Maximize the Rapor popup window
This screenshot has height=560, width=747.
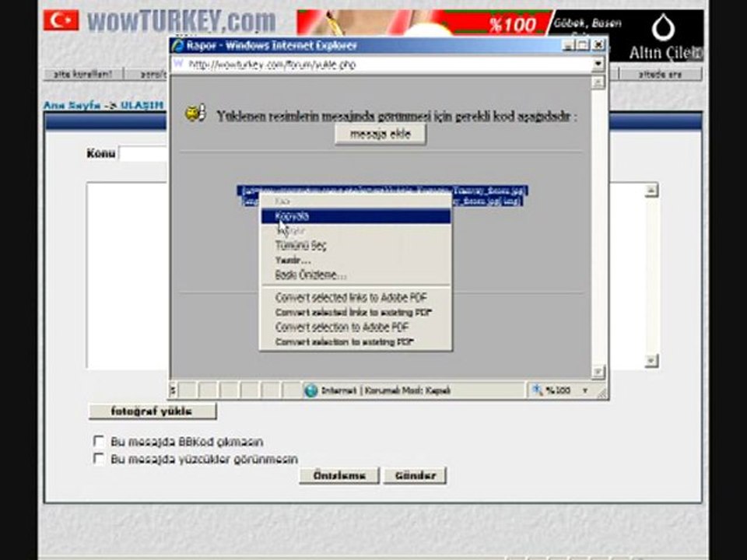coord(583,46)
